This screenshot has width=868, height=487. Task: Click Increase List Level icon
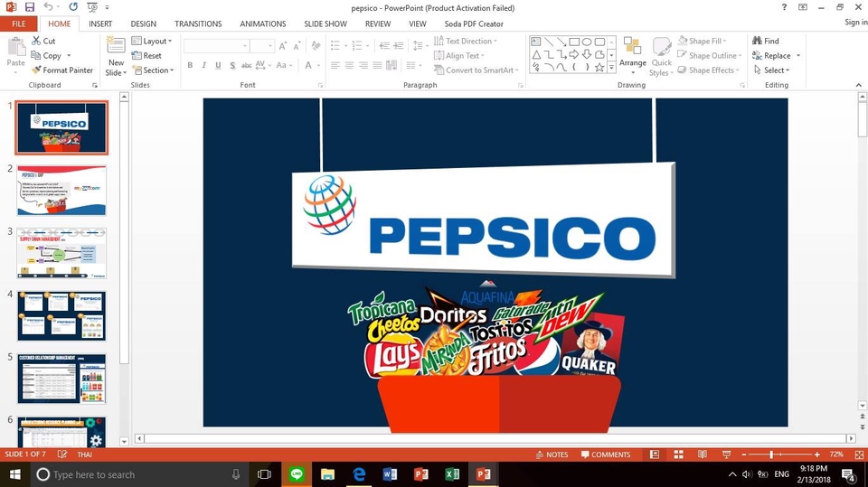398,46
